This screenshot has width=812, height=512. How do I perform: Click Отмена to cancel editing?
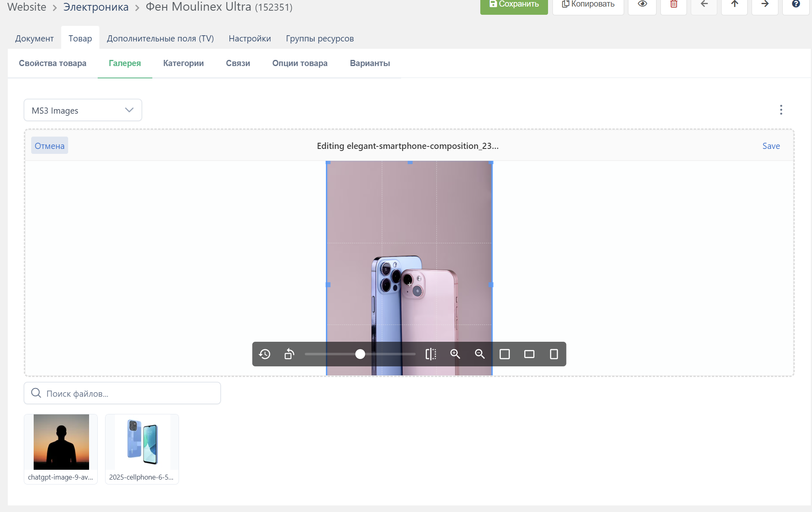click(x=50, y=146)
